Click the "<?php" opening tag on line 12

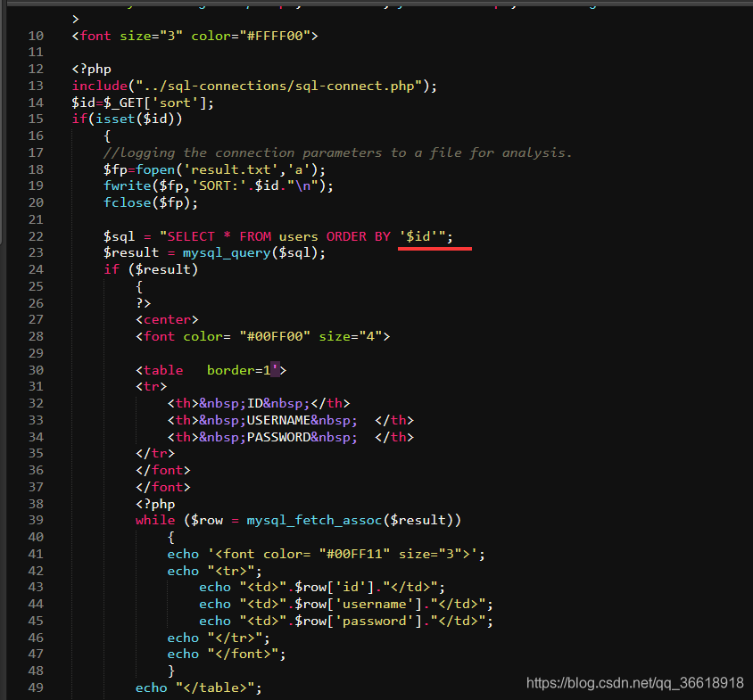(x=91, y=70)
